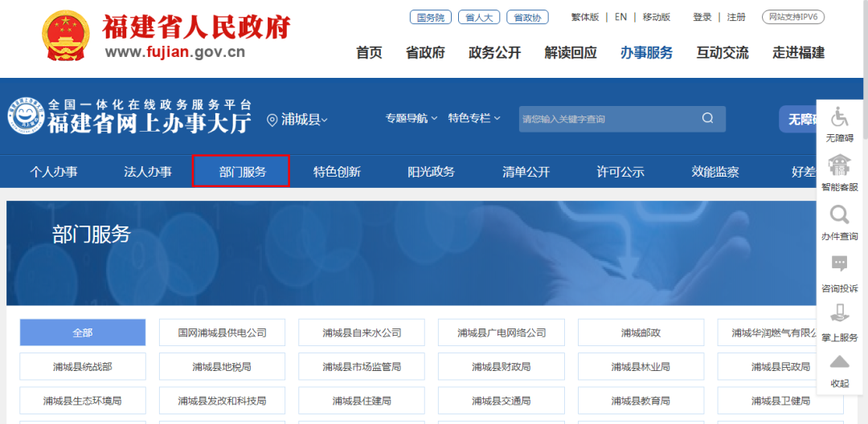Select 浦城县自来水公司 department

[362, 332]
